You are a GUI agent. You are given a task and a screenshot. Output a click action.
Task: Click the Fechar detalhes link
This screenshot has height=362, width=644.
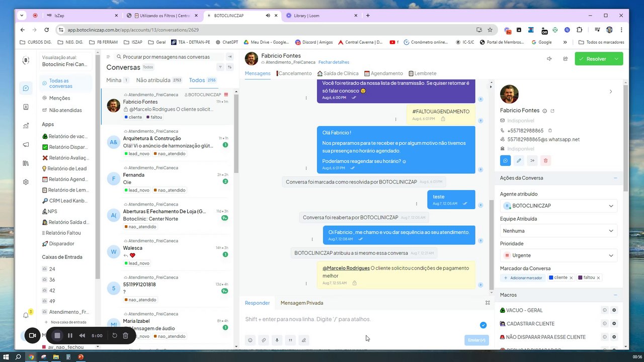334,62
